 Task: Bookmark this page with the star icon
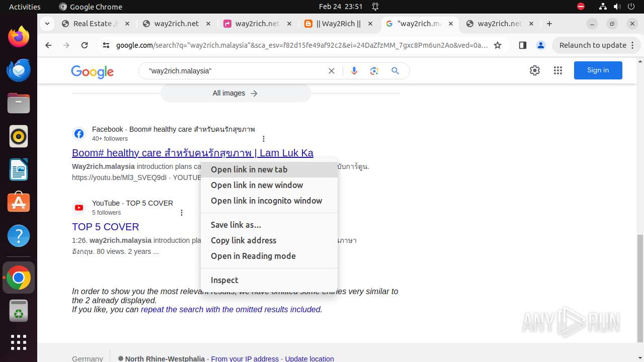tap(498, 45)
